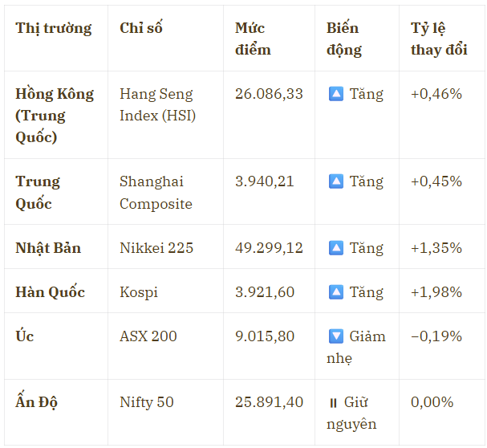Image resolution: width=487 pixels, height=448 pixels.
Task: Click the up arrow icon in the Shanghai Composite row
Action: [x=335, y=181]
